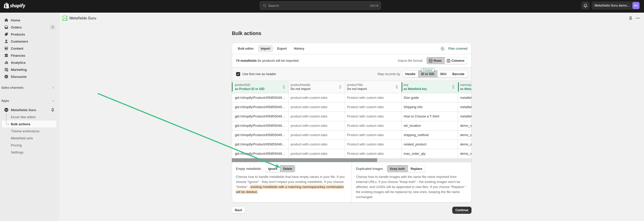This screenshot has width=644, height=221.
Task: Click the Search field
Action: (320, 6)
